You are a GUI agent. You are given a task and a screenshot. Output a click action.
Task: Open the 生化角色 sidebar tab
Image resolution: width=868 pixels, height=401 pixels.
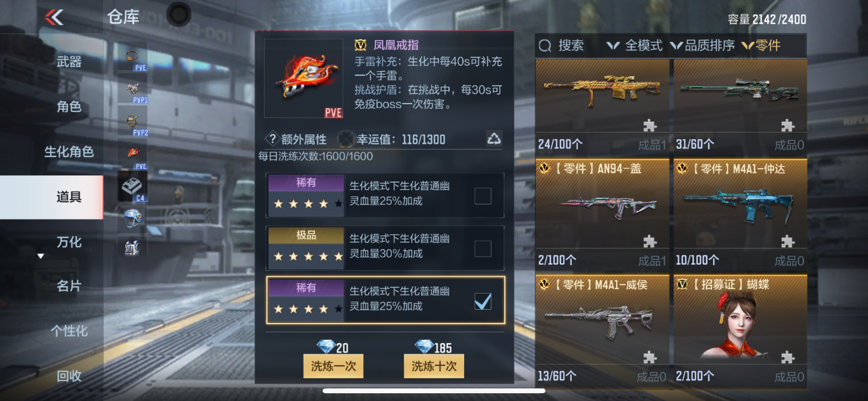click(69, 152)
